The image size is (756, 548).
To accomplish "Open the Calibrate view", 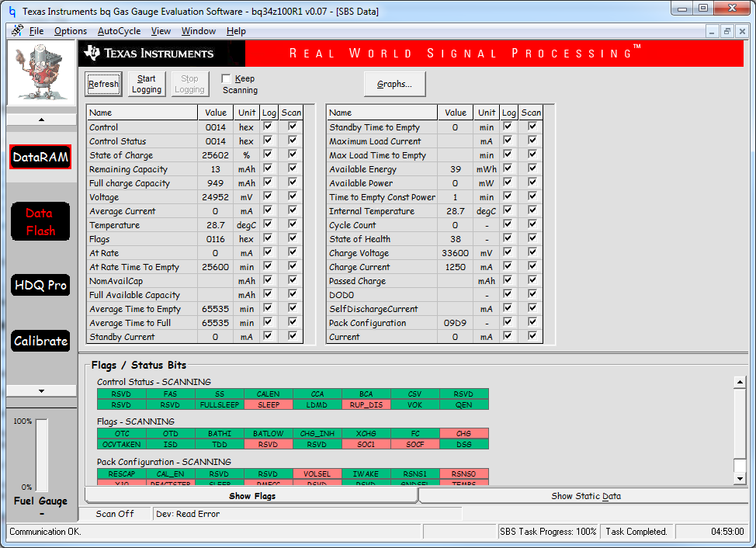I will point(40,341).
